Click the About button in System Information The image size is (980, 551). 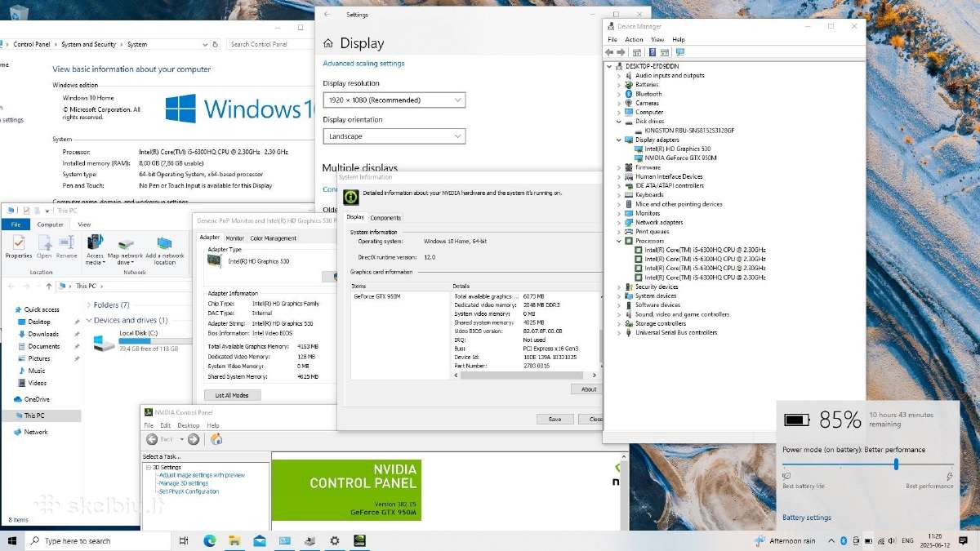pos(589,389)
